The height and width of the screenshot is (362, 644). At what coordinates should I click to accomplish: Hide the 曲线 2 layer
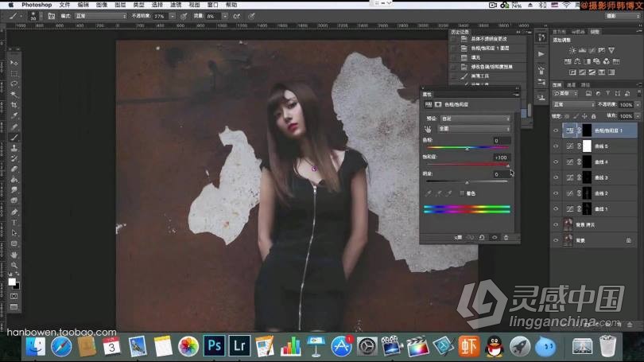(556, 193)
